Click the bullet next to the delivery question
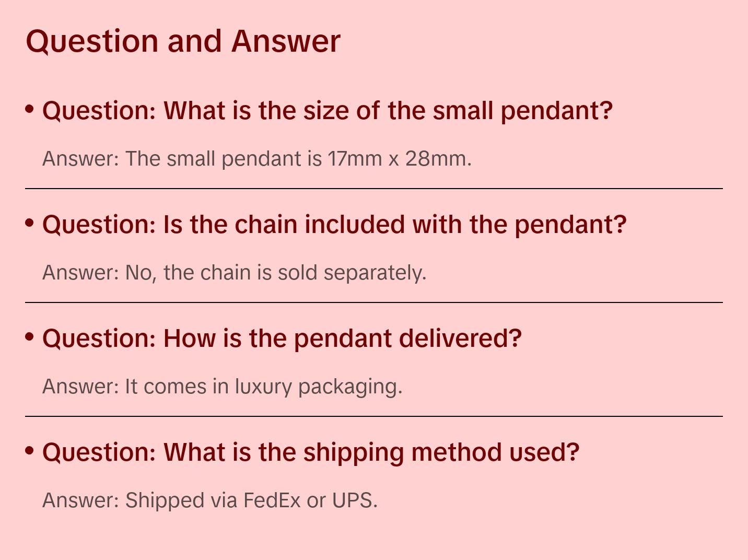 [30, 337]
